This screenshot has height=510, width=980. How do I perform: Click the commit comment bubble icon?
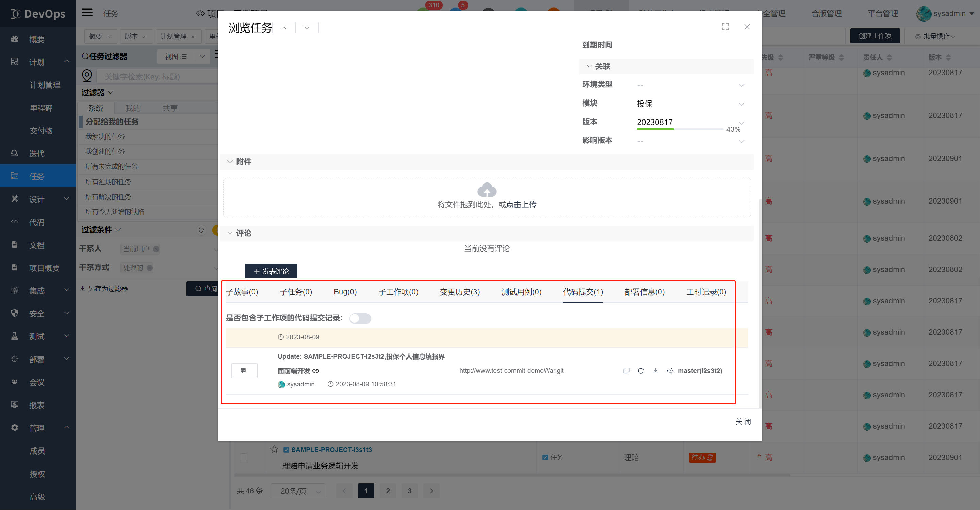[x=244, y=371]
